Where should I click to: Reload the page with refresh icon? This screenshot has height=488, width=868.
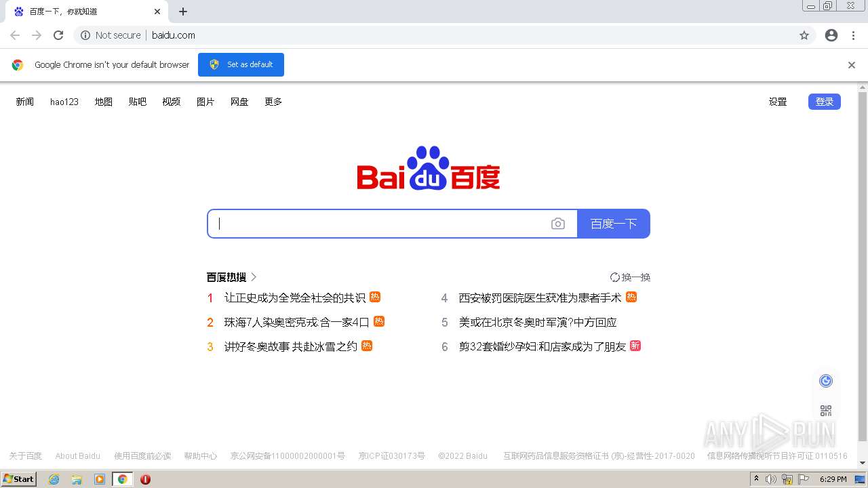click(58, 35)
